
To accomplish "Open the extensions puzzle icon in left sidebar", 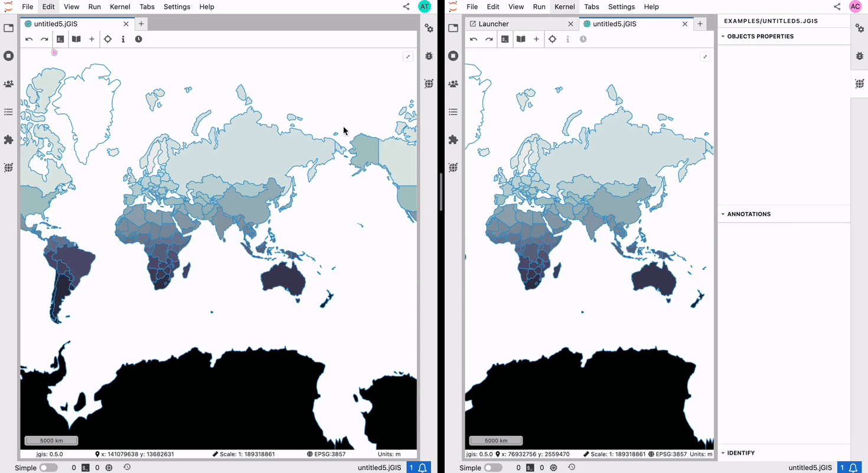I will [8, 140].
